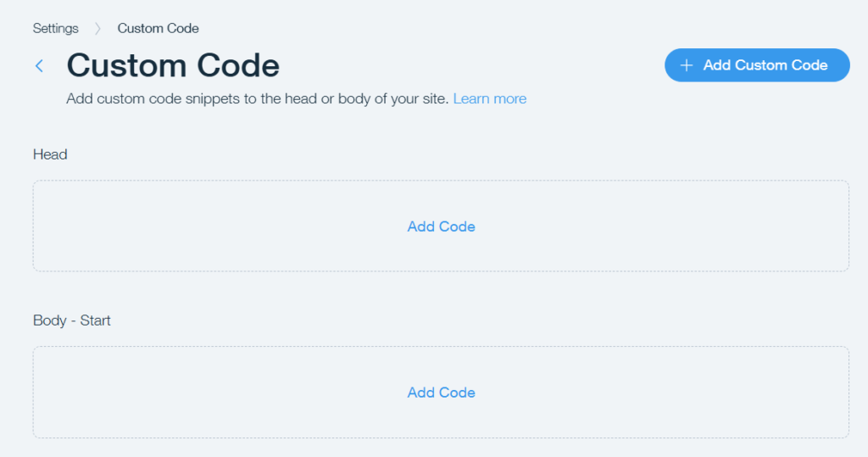The width and height of the screenshot is (868, 457).
Task: Open the Learn more link
Action: pyautogui.click(x=489, y=98)
